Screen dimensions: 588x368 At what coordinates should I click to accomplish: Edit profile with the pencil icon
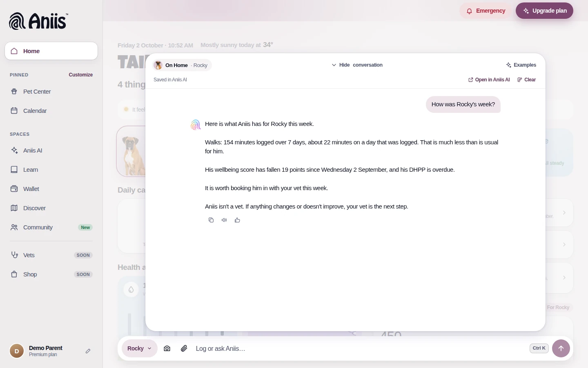pos(88,351)
